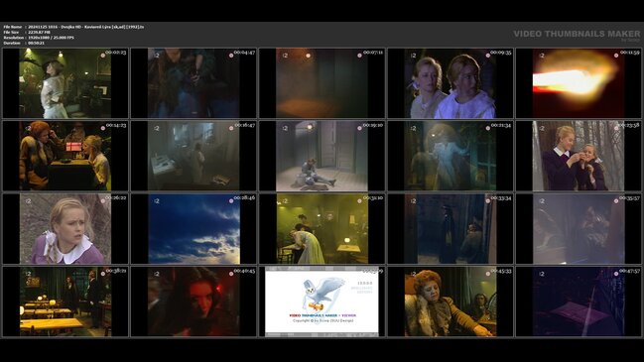This screenshot has height=362, width=644.
Task: Click the VIDEO THUMBNAILS MAKER watermark text
Action: [x=577, y=34]
